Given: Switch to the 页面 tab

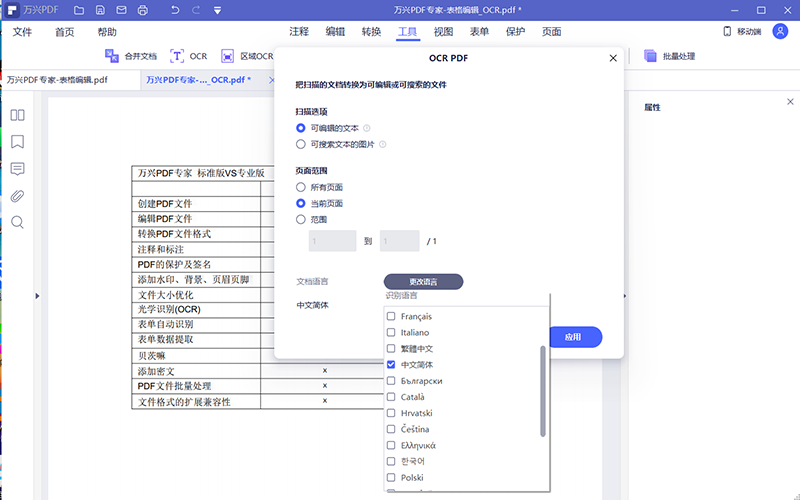Looking at the screenshot, I should 552,32.
